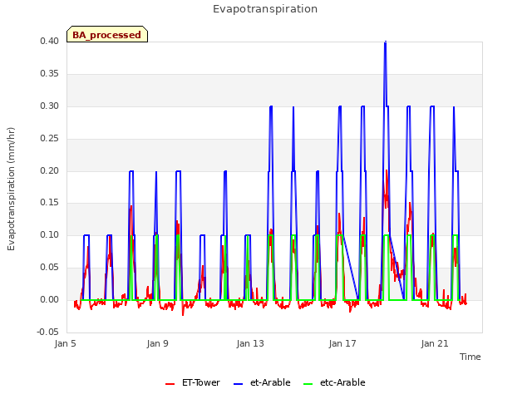Click the Jan 21 x-axis tick label
The height and width of the screenshot is (399, 532).
tap(435, 343)
